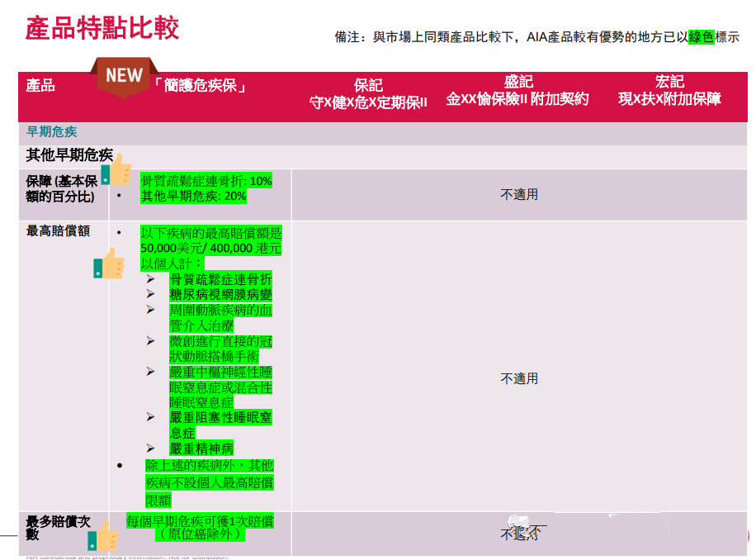This screenshot has height=560, width=756.
Task: Click 不適用 in the 最高賠償額 row
Action: tap(519, 378)
